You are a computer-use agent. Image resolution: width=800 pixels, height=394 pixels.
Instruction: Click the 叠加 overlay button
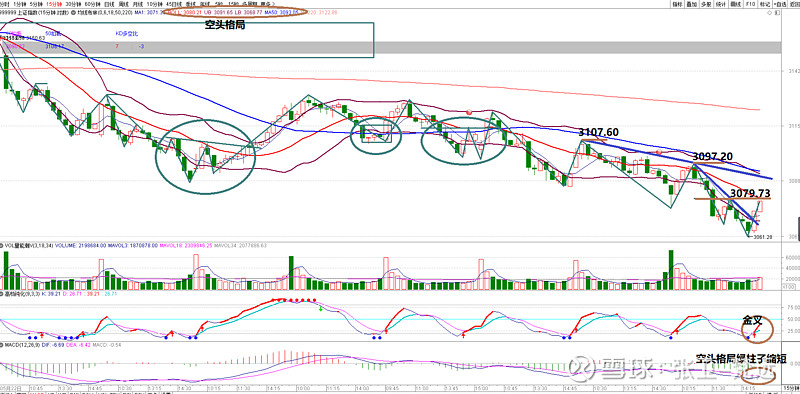[692, 4]
